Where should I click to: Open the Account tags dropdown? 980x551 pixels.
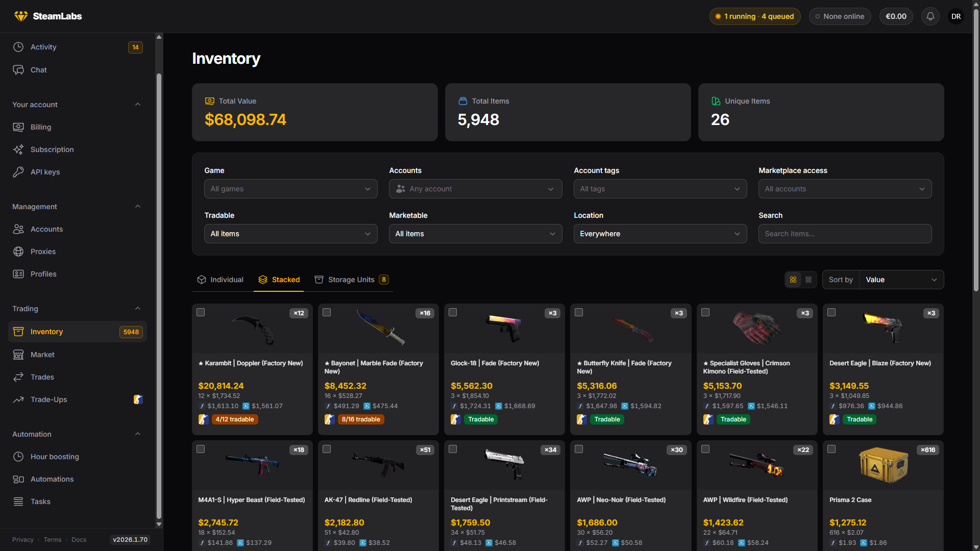pyautogui.click(x=660, y=189)
